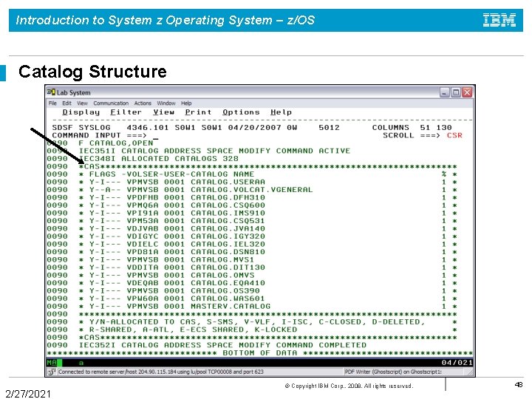Select IEC352I CATALOG ADDRESS SPACE MODIFY COMMAND COMPLETED

(222, 345)
